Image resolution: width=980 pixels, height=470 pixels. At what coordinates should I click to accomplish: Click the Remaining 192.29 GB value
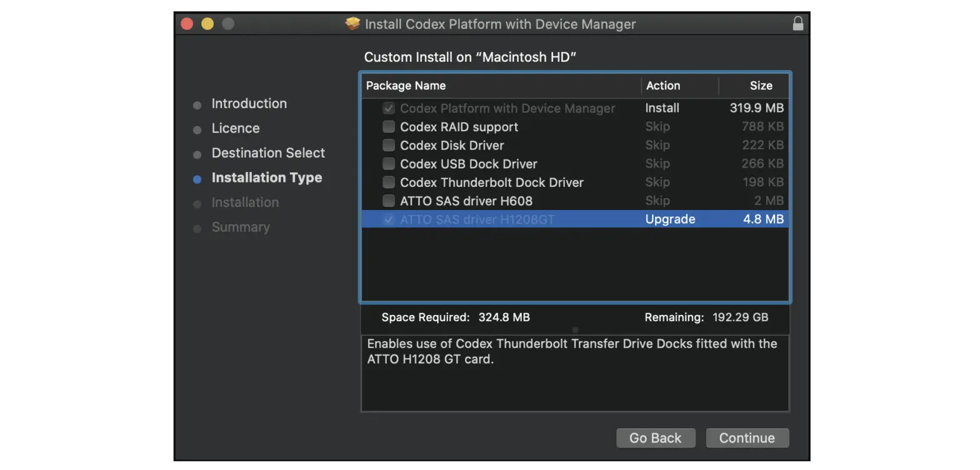click(740, 317)
